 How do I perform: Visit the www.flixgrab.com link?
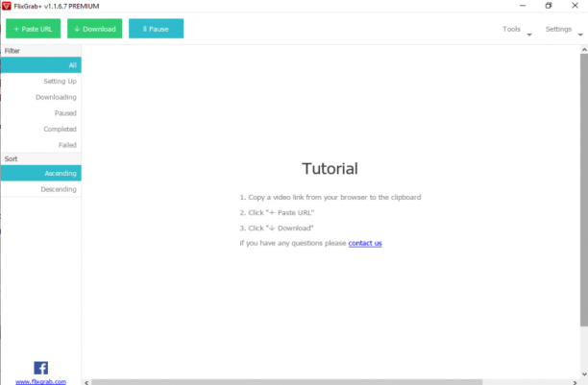[41, 381]
